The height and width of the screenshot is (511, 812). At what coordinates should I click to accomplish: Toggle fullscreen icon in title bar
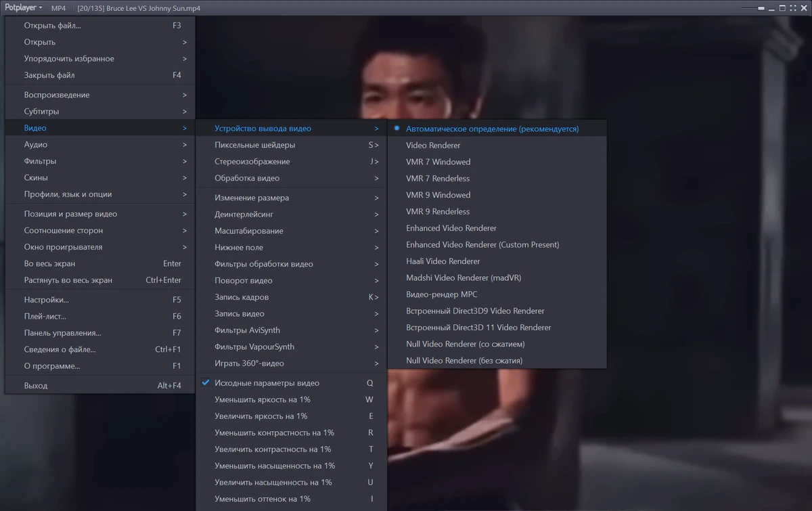click(x=793, y=8)
